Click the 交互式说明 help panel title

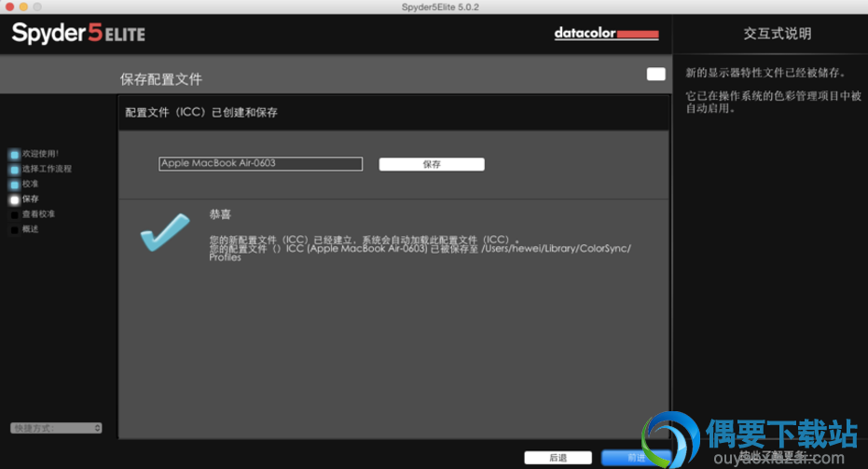tap(777, 34)
